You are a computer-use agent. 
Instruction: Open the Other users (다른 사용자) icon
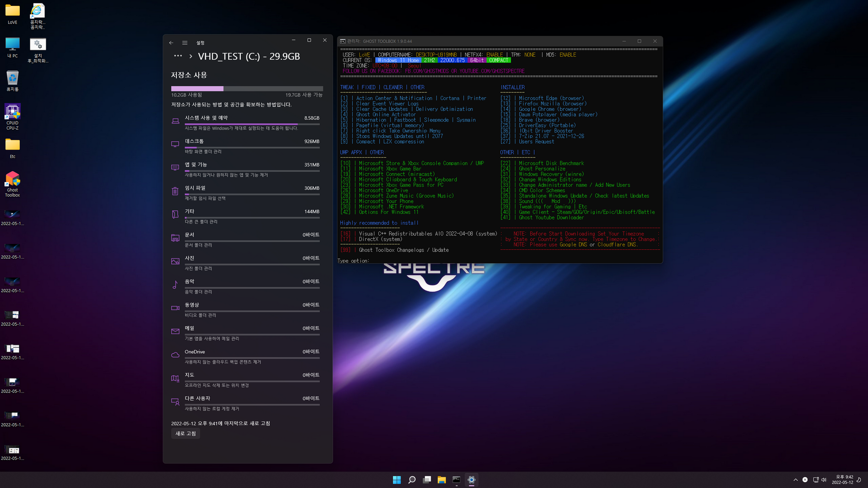coord(175,402)
